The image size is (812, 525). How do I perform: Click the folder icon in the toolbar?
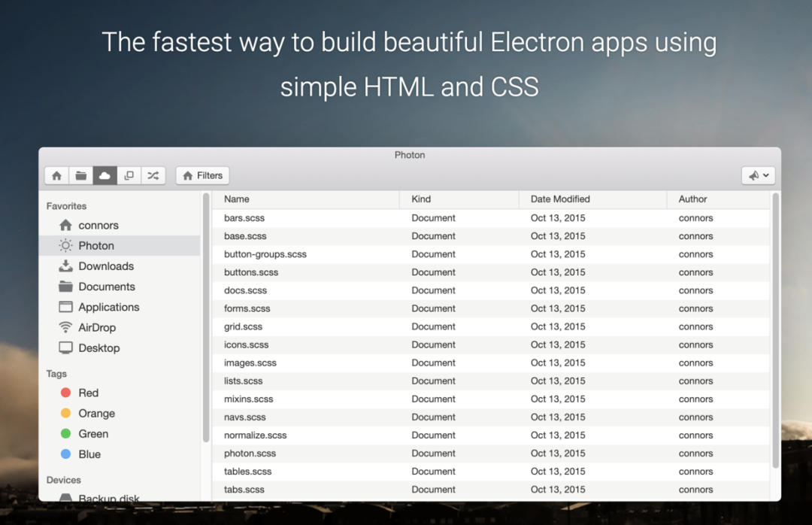click(x=80, y=176)
